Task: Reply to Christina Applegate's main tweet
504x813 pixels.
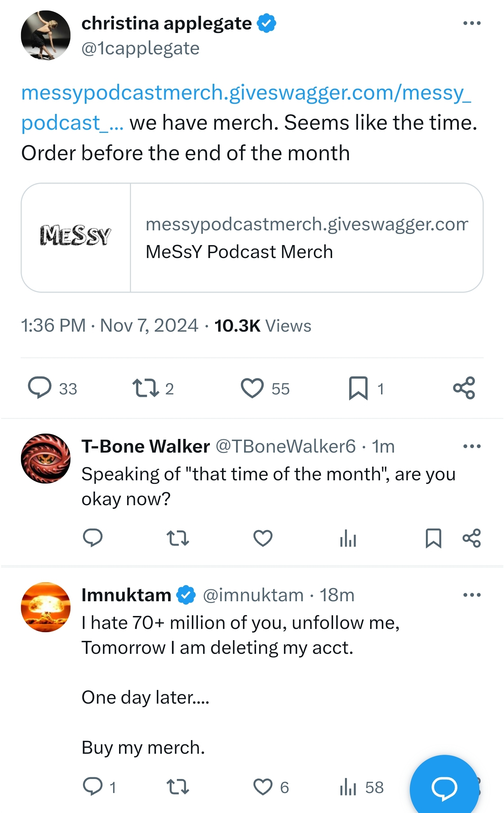Action: pos(40,388)
